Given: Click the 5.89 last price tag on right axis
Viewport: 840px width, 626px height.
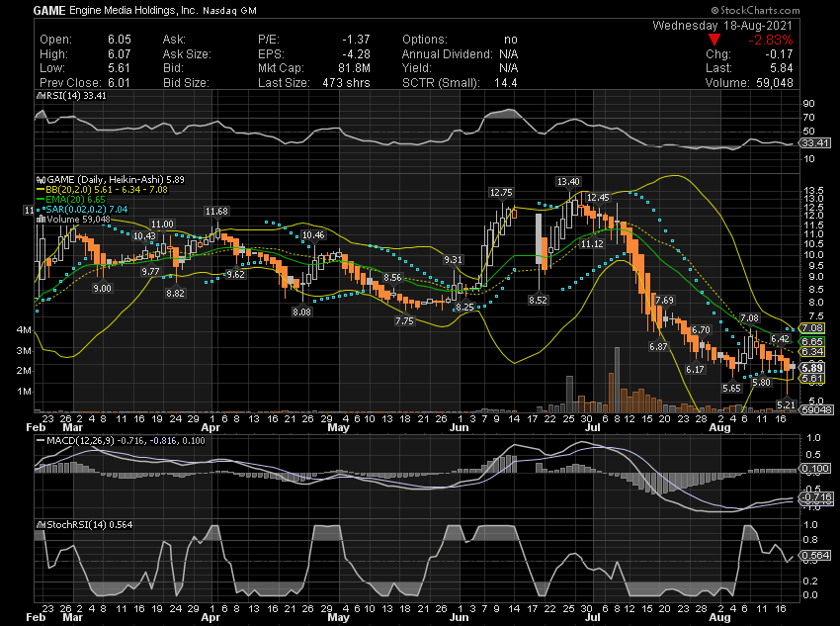Looking at the screenshot, I should click(x=812, y=368).
